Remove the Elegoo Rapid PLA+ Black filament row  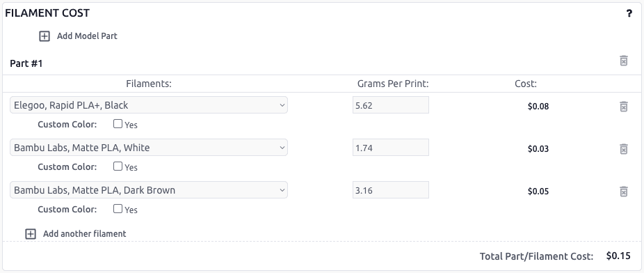coord(623,107)
